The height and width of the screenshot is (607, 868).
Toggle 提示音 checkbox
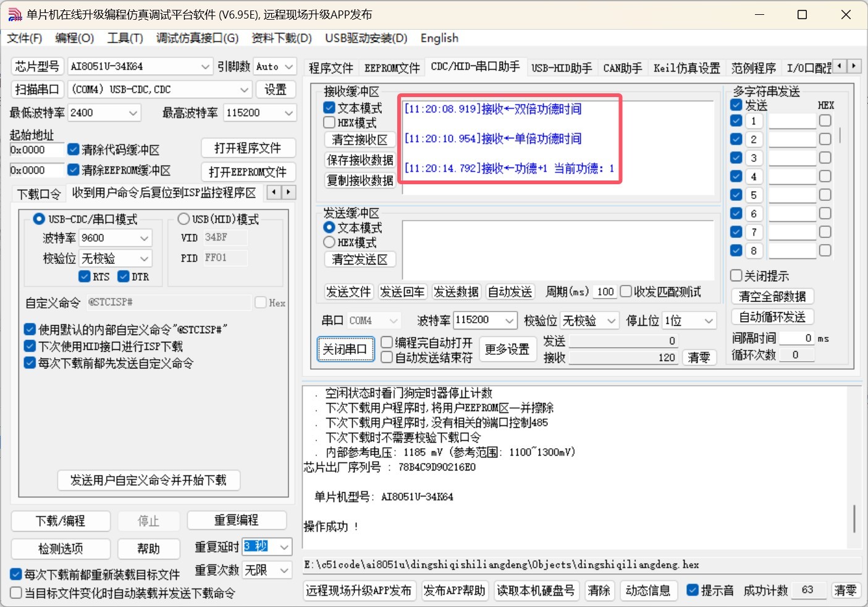(x=693, y=590)
